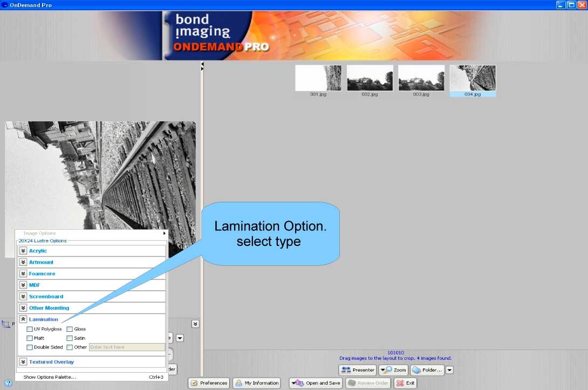This screenshot has height=390, width=588.
Task: Open the Image Options submenu arrow
Action: (x=164, y=233)
